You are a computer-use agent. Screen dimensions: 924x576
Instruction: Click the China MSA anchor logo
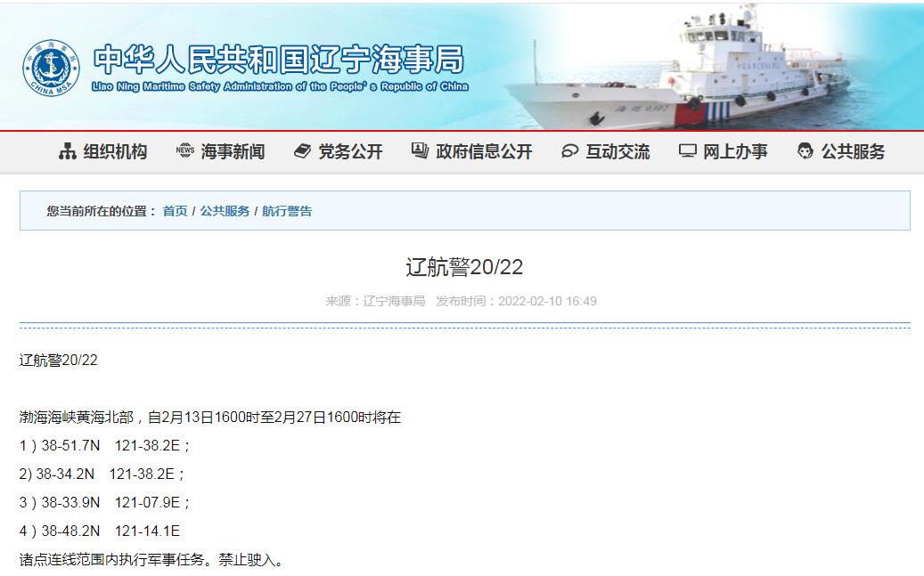click(x=52, y=69)
